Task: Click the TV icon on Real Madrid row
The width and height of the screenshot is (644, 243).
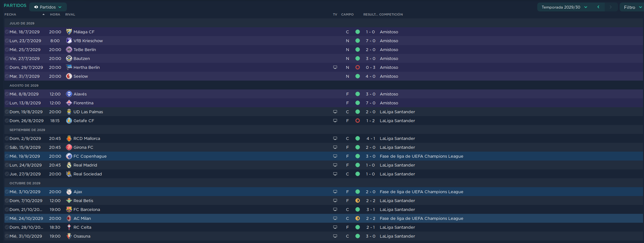Action: tap(335, 165)
